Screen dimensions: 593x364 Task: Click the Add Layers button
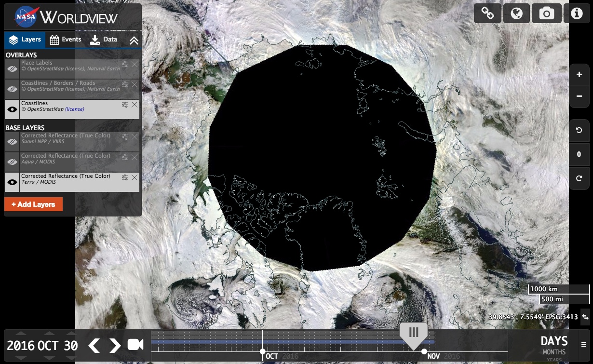33,204
